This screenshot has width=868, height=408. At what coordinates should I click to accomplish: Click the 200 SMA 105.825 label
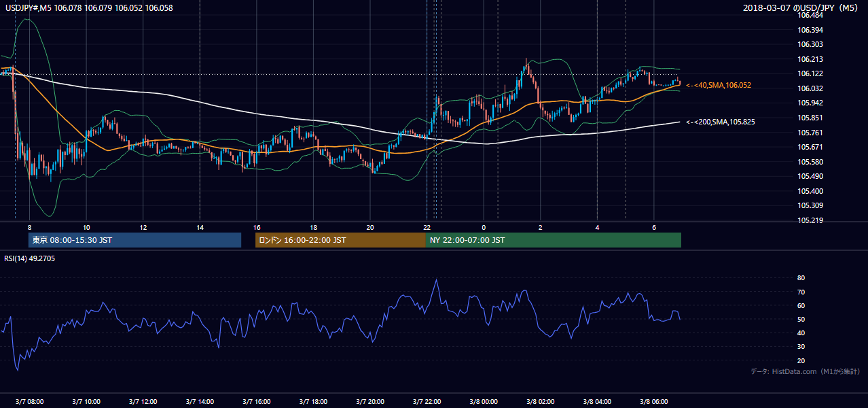click(721, 122)
